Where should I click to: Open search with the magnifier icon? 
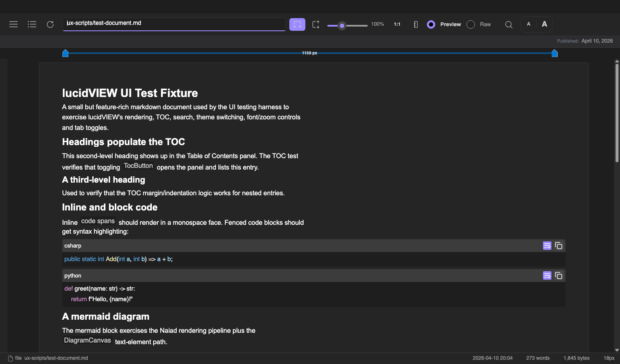(x=509, y=24)
